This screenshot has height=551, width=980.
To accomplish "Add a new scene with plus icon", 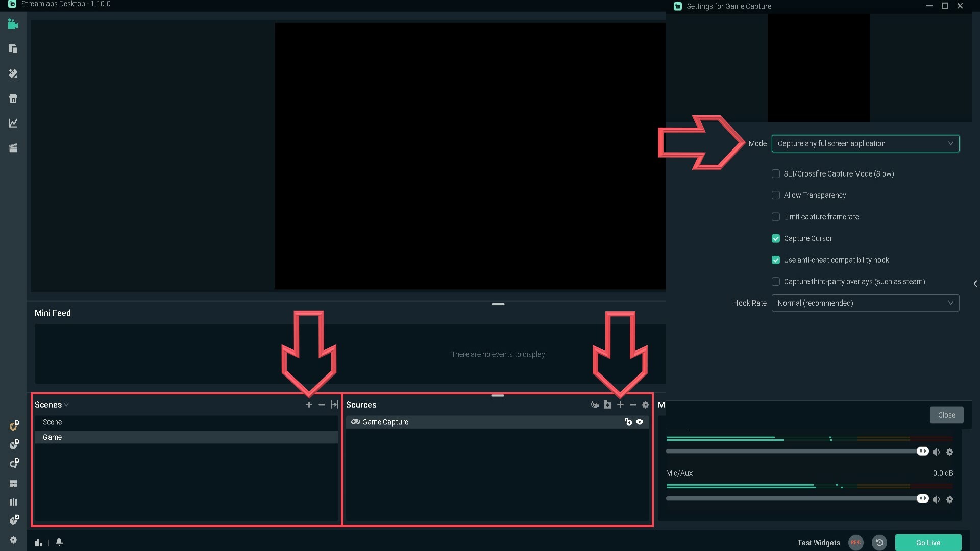I will tap(309, 405).
